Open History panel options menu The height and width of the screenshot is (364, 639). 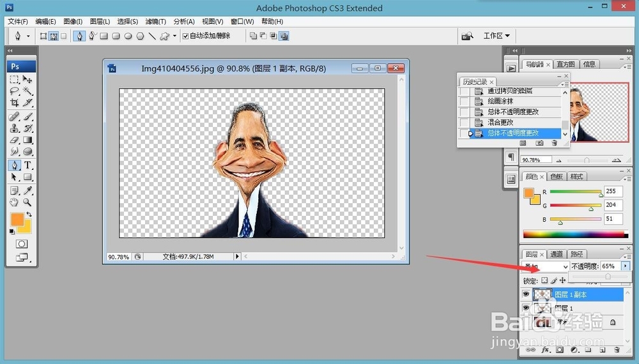coord(565,84)
